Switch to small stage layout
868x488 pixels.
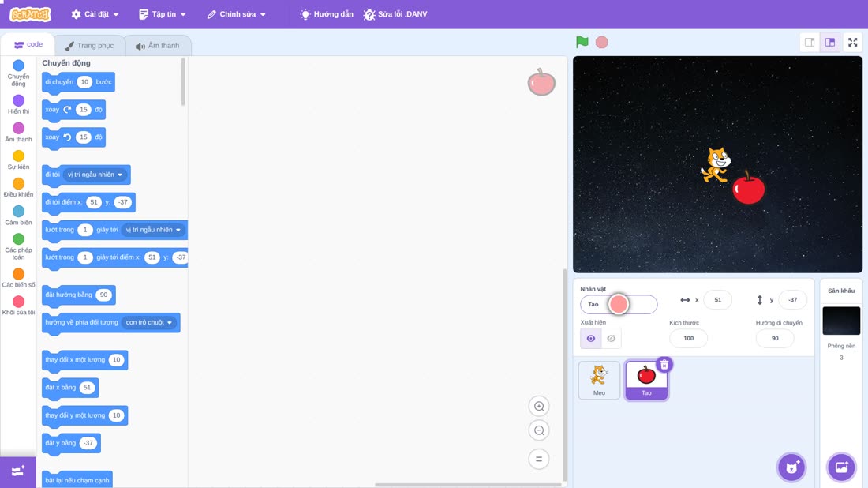click(x=810, y=42)
